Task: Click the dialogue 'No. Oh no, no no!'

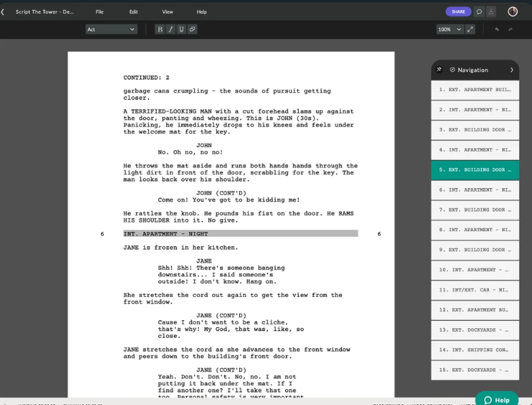Action: point(190,152)
